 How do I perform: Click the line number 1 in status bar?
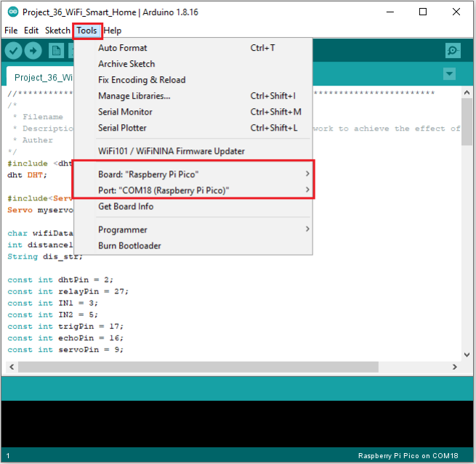(8, 456)
